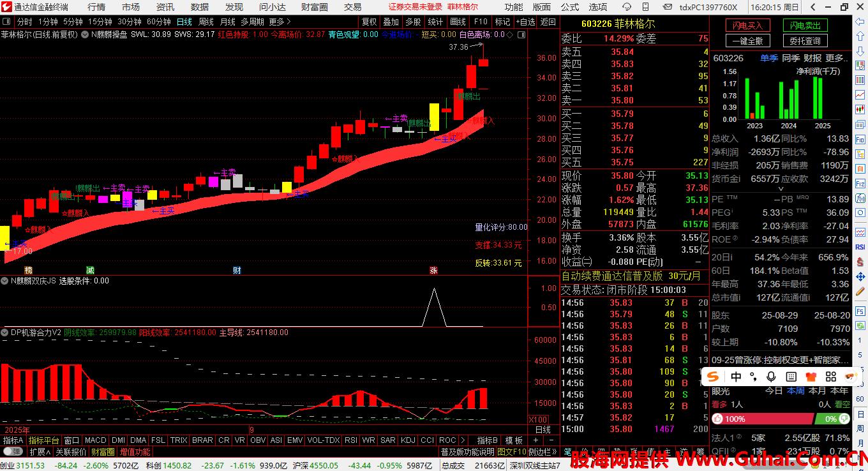The image size is (868, 471).
Task: Switch to the MACD indicator tab
Action: click(x=95, y=440)
